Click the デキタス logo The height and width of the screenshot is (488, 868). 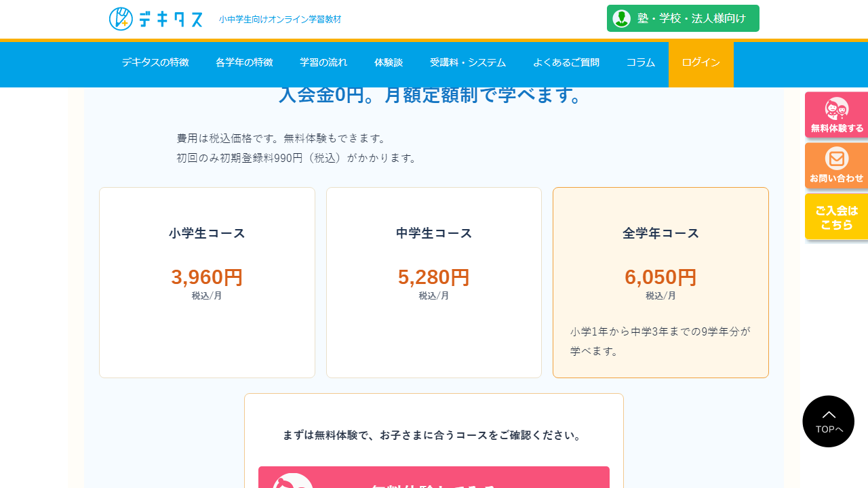click(156, 19)
